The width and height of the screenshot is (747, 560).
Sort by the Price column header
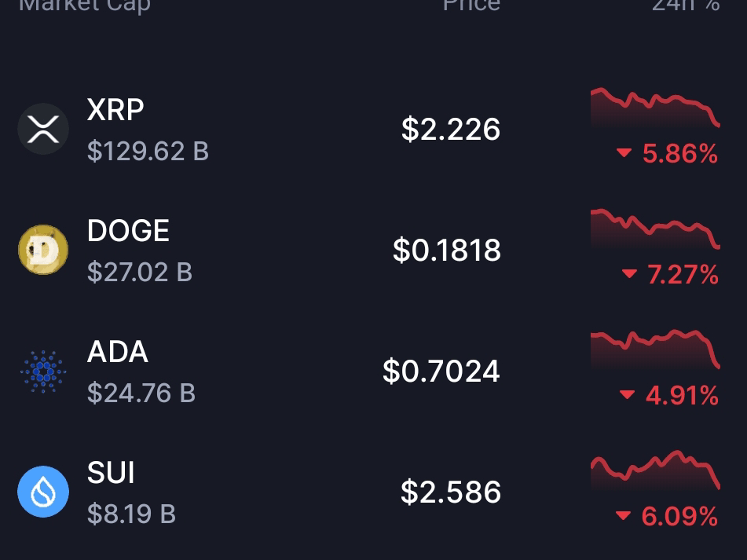click(471, 8)
